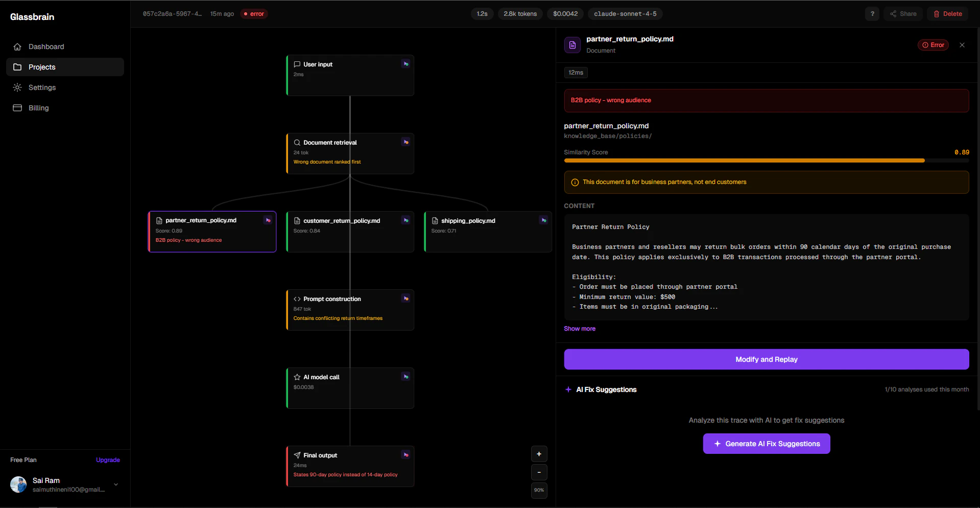The image size is (980, 508).
Task: Click the Upgrade link above Free Plan
Action: pyautogui.click(x=108, y=460)
